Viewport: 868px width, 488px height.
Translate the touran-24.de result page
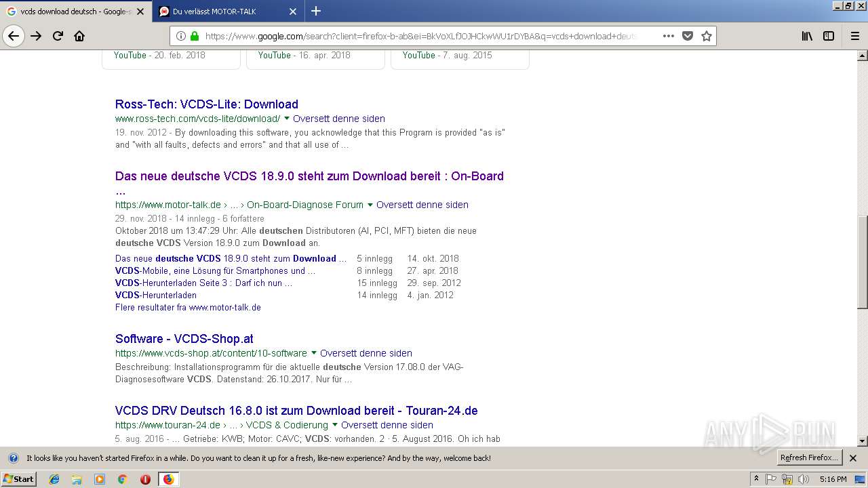click(387, 425)
